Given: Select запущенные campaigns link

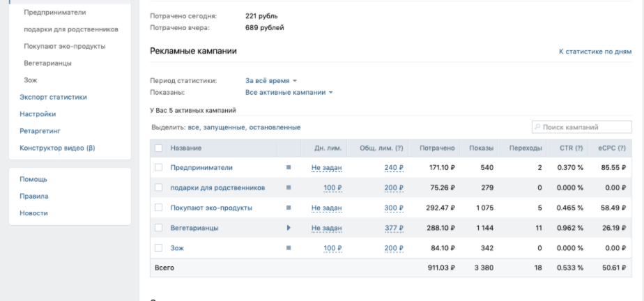Looking at the screenshot, I should click(224, 128).
